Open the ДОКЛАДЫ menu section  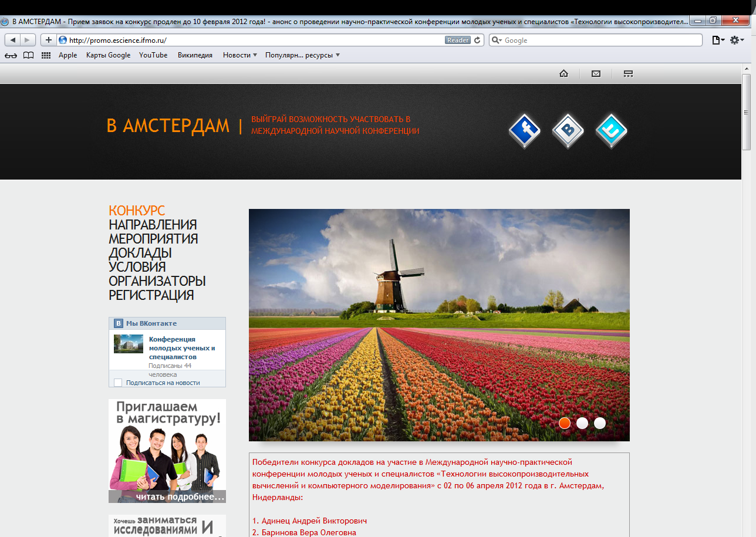140,253
